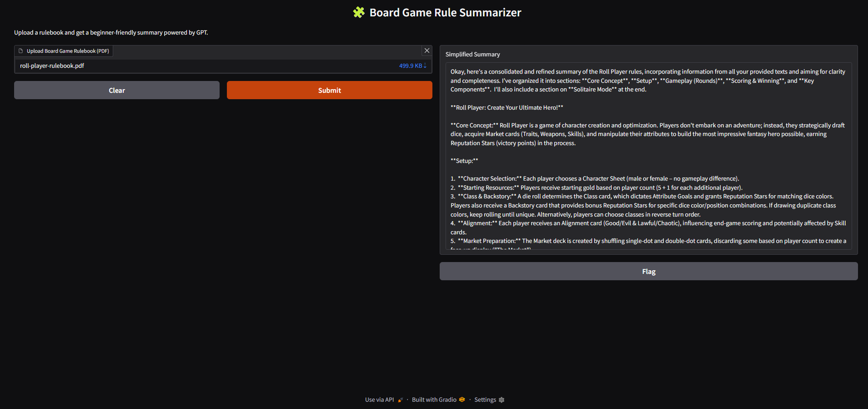Select the roll-player-rulebook.pdf file name
868x409 pixels.
point(52,66)
